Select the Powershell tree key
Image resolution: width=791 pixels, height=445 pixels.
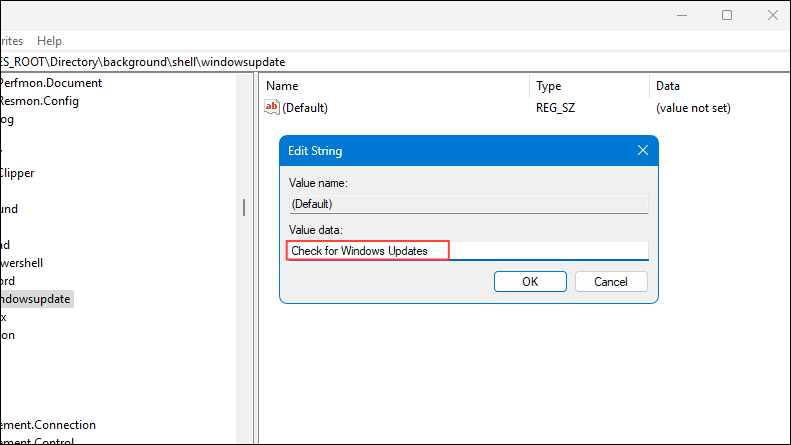tap(21, 263)
